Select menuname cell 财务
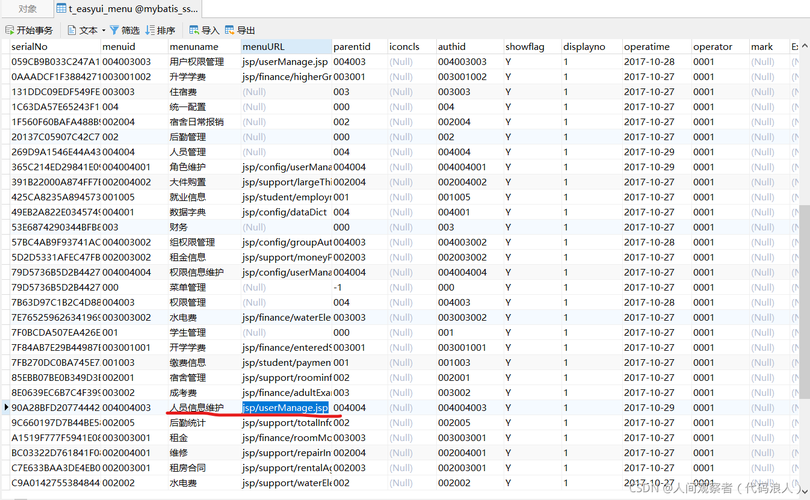The image size is (810, 500). 205,227
